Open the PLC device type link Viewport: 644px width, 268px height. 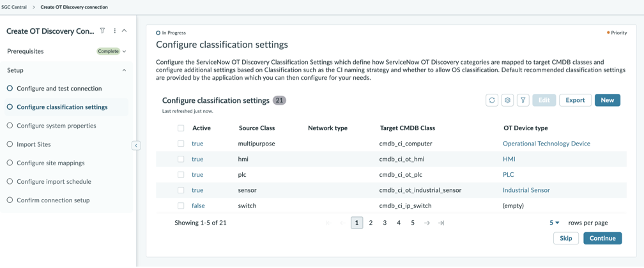pyautogui.click(x=508, y=174)
